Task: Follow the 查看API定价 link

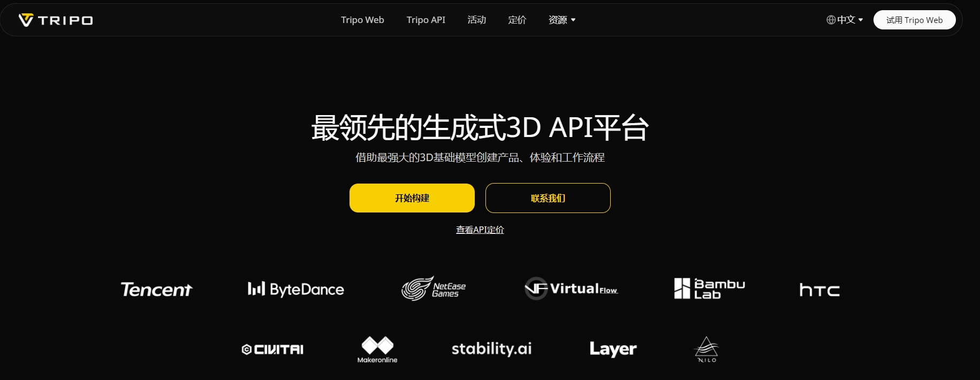Action: pyautogui.click(x=480, y=230)
